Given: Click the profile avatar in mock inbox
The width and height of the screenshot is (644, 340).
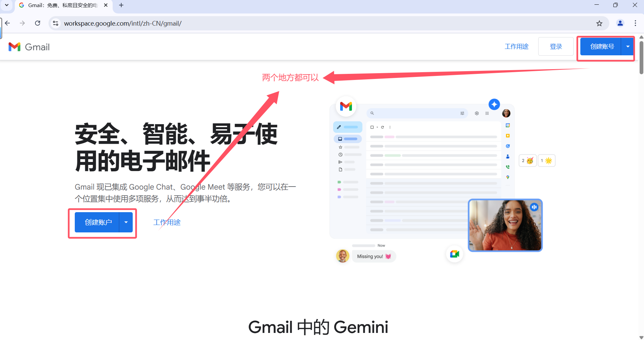Looking at the screenshot, I should click(x=506, y=113).
